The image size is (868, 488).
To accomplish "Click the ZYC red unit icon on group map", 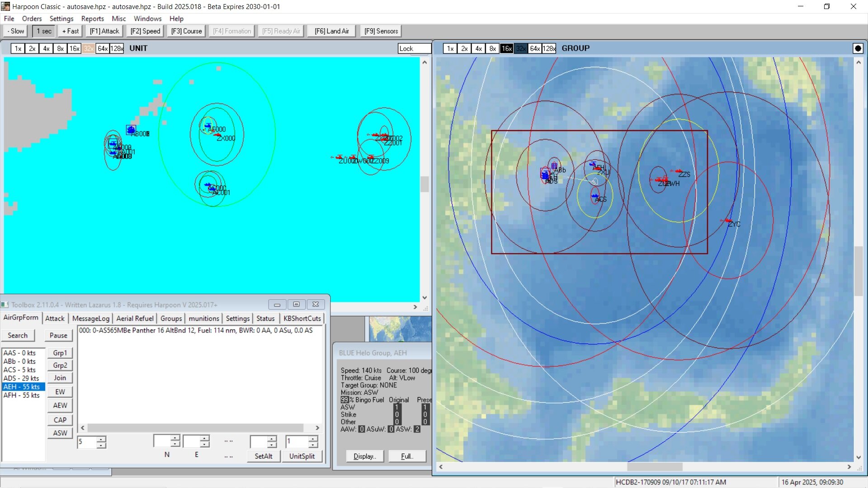I will [728, 221].
